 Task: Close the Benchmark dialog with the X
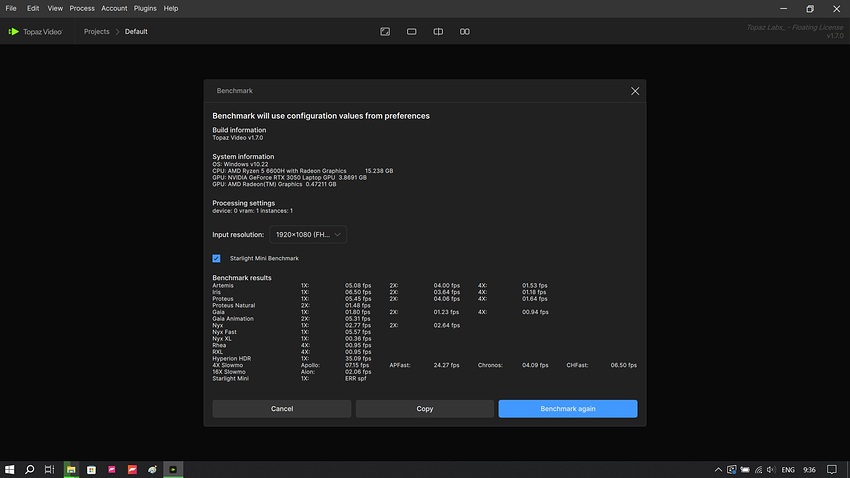(x=635, y=91)
